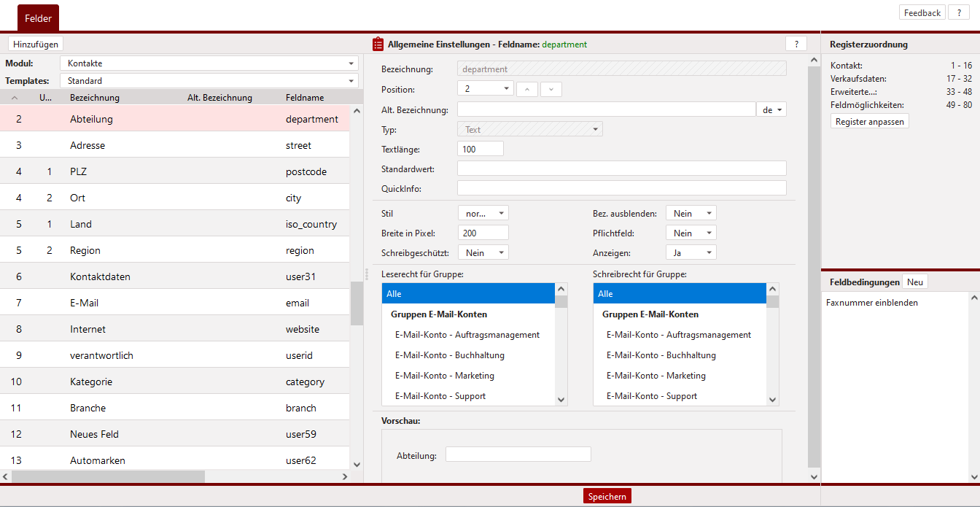This screenshot has height=507, width=980.
Task: Change the Anzeigen setting dropdown
Action: click(691, 252)
